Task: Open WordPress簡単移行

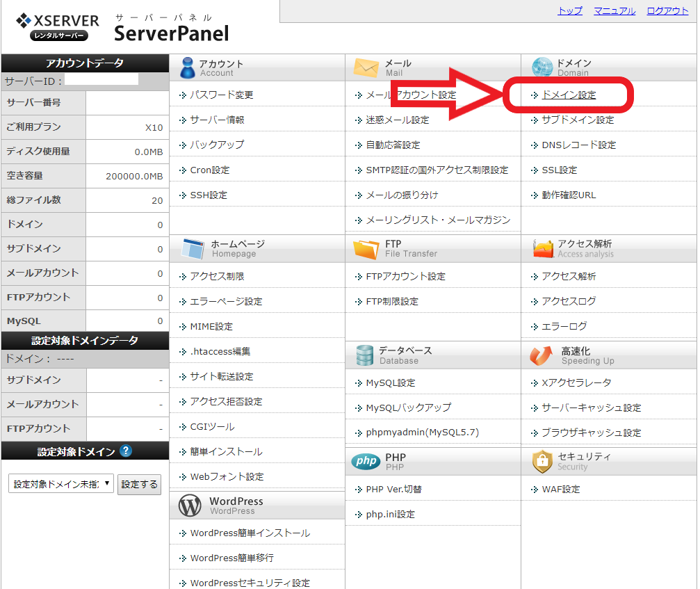Action: click(231, 558)
